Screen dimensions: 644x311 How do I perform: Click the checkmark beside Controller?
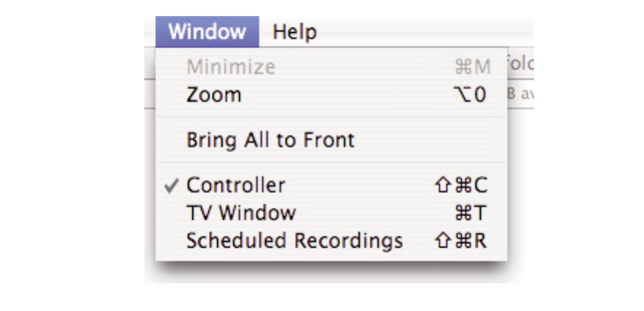[x=172, y=186]
